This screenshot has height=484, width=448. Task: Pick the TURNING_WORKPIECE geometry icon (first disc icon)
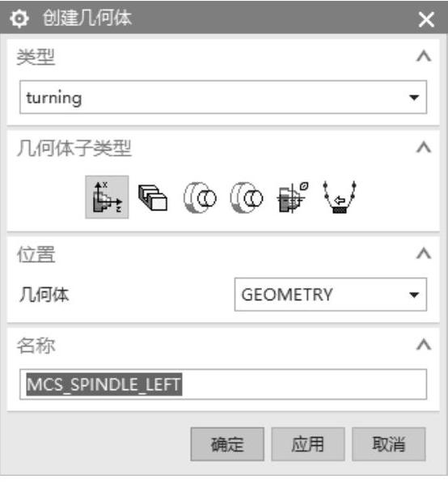200,197
